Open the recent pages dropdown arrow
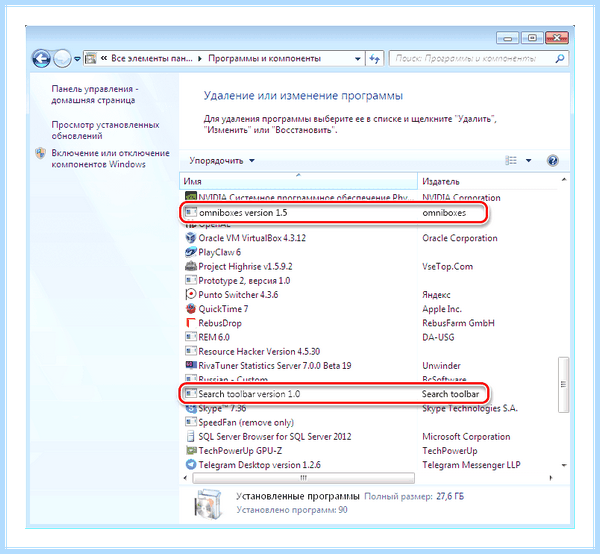Screen dimensions: 600x554 77,59
